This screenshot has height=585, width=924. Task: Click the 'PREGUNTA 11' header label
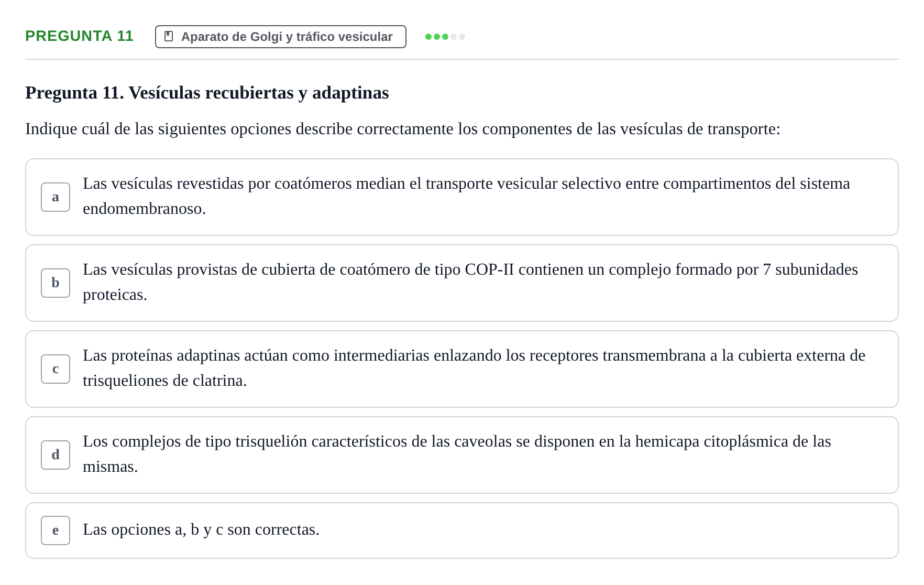point(79,36)
